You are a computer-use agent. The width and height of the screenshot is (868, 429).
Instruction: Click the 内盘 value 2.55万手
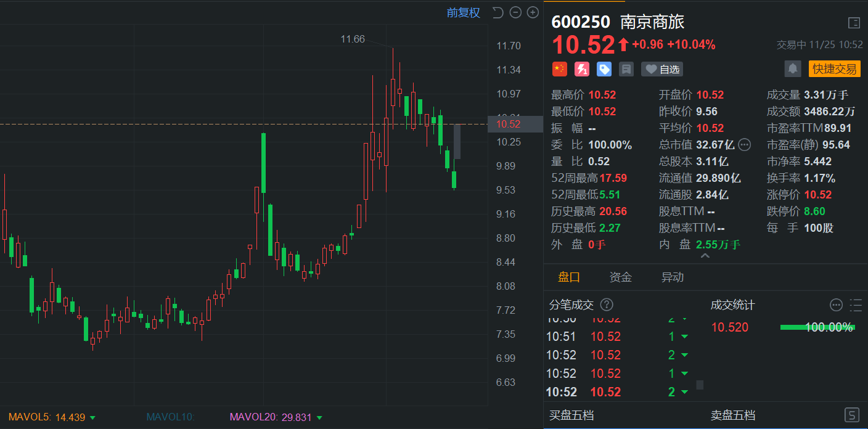coord(718,245)
